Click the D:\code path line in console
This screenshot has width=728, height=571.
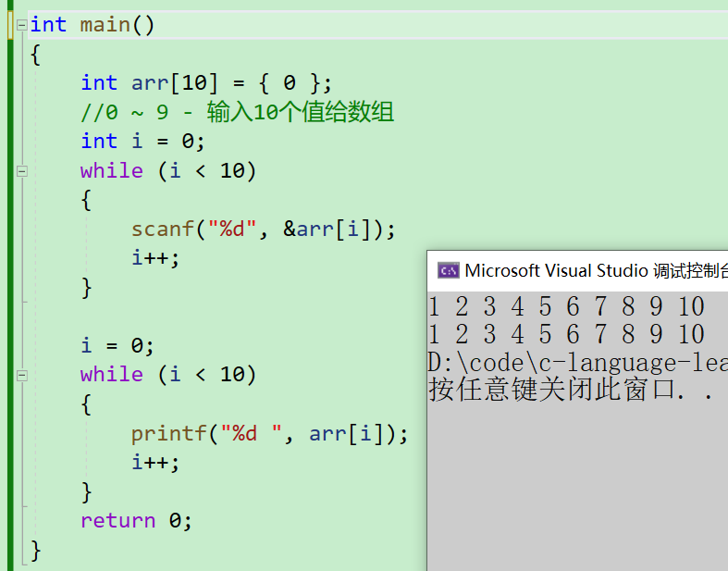tap(577, 363)
